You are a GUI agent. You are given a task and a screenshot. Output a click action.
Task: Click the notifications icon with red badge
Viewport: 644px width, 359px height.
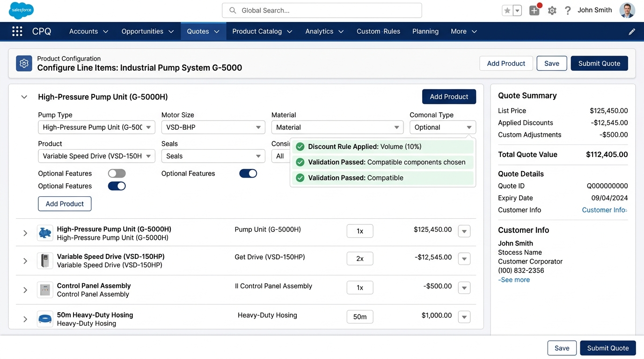(534, 10)
